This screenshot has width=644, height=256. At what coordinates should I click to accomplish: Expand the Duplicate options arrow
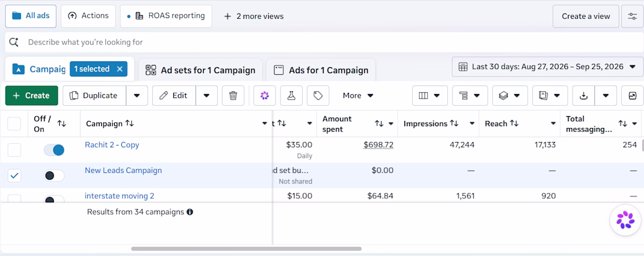pyautogui.click(x=137, y=96)
